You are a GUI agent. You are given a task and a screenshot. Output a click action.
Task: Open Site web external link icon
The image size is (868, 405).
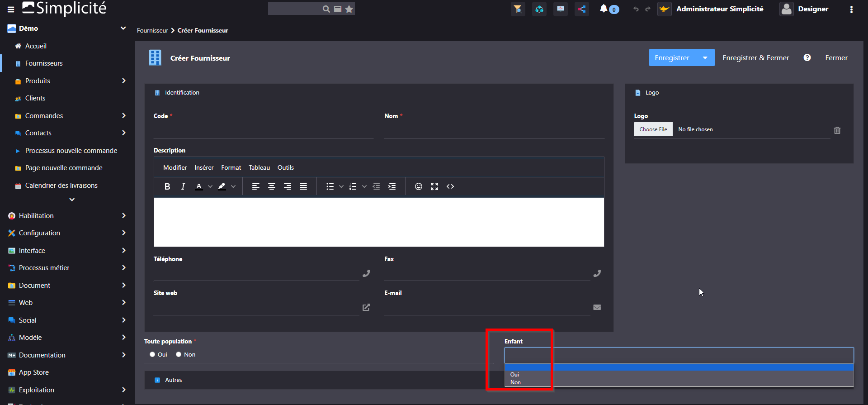pos(366,307)
